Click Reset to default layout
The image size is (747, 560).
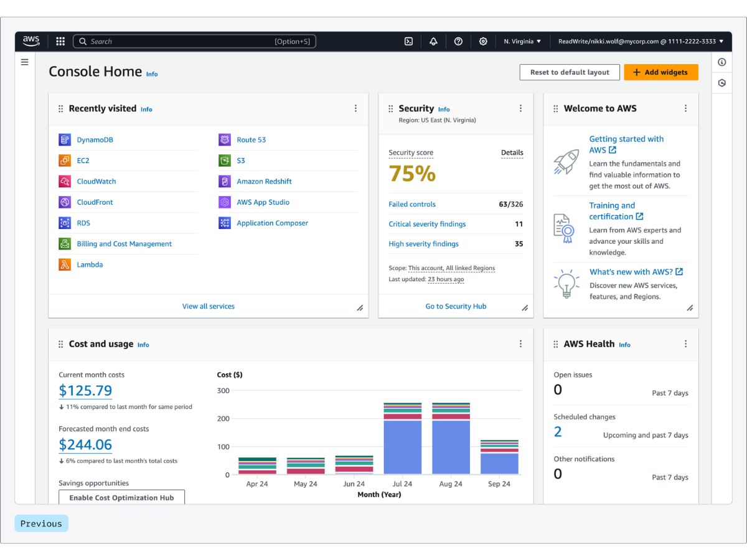[570, 72]
